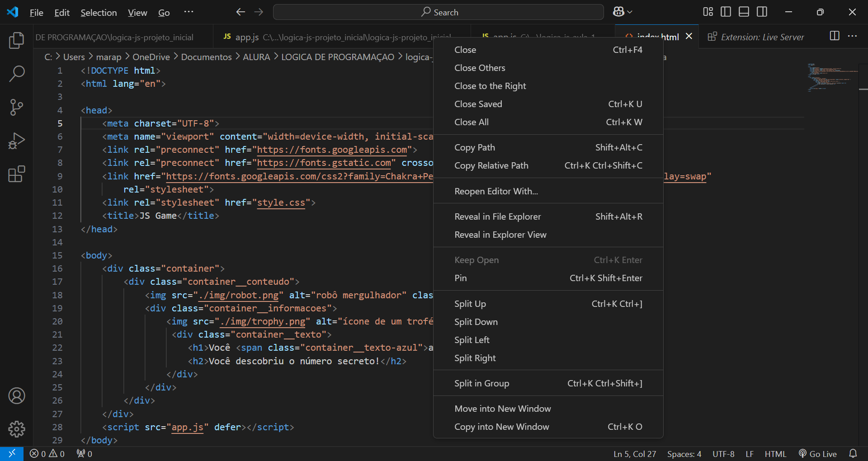The width and height of the screenshot is (868, 461).
Task: Expand 'OneDrive' breadcrumb segment
Action: point(151,57)
